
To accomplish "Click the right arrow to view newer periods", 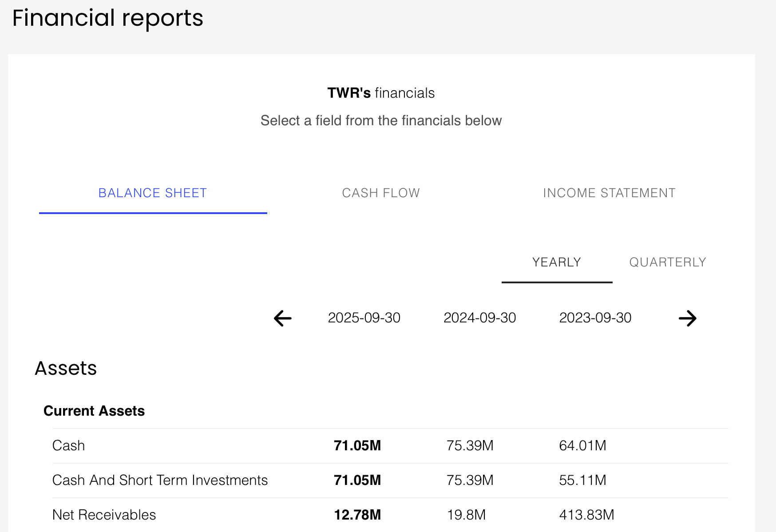I will coord(688,318).
